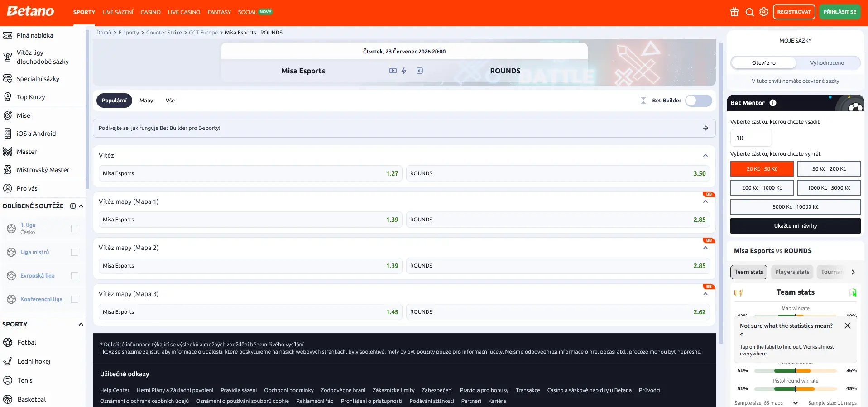868x407 pixels.
Task: Select the 50 Kč - 200 Kč win range
Action: (829, 169)
